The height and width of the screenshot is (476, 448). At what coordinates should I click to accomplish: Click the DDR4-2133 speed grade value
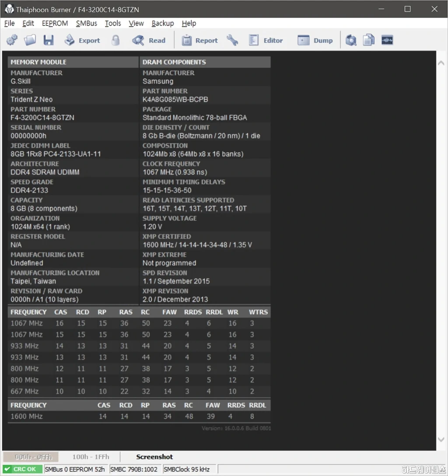pyautogui.click(x=29, y=190)
